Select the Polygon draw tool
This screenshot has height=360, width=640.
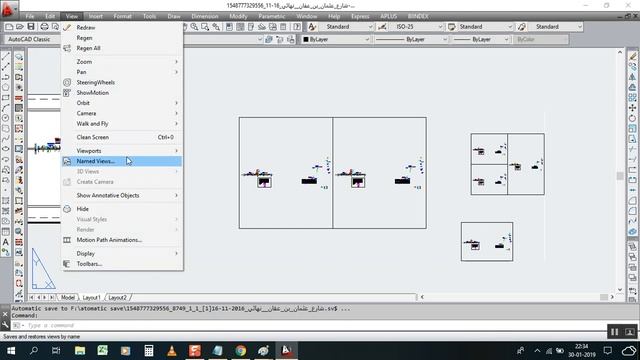pos(6,87)
